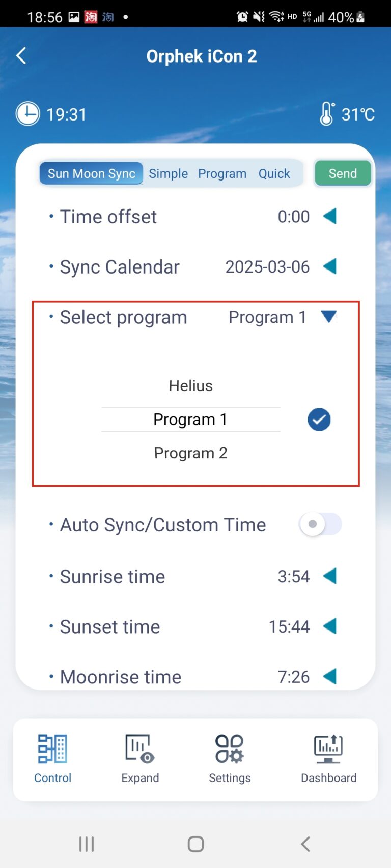Open the Dashboard chart icon

pos(328,749)
